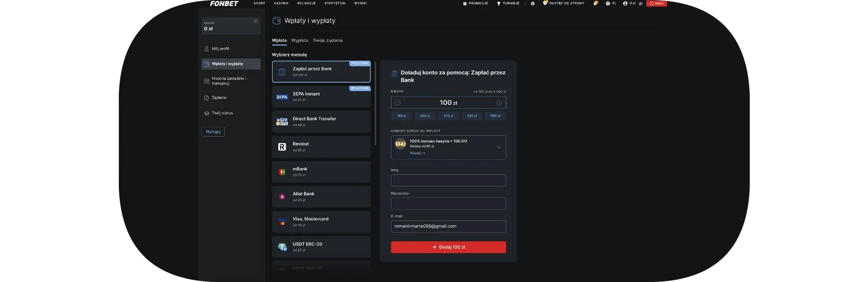Image resolution: width=868 pixels, height=282 pixels.
Task: Increase amount with plus button
Action: (499, 102)
